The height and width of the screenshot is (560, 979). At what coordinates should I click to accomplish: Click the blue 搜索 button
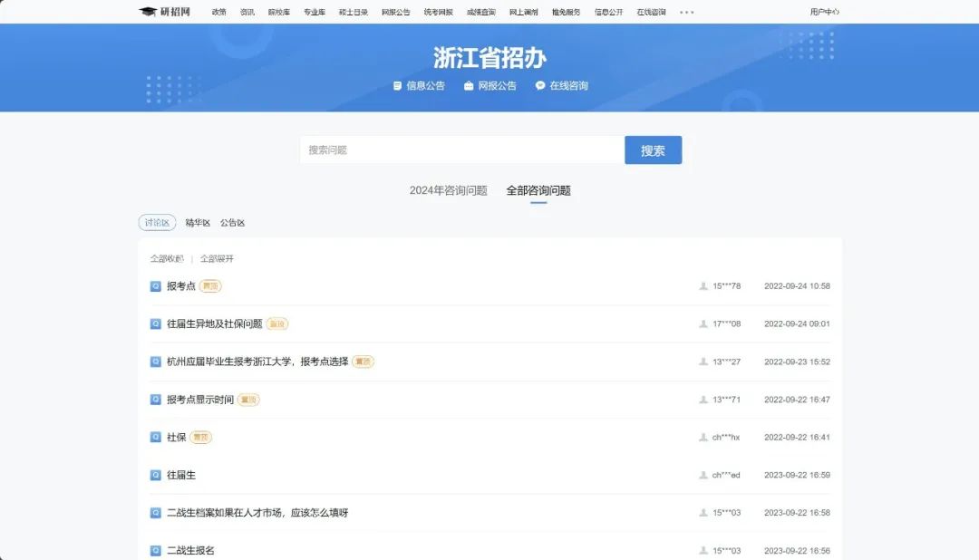coord(653,150)
